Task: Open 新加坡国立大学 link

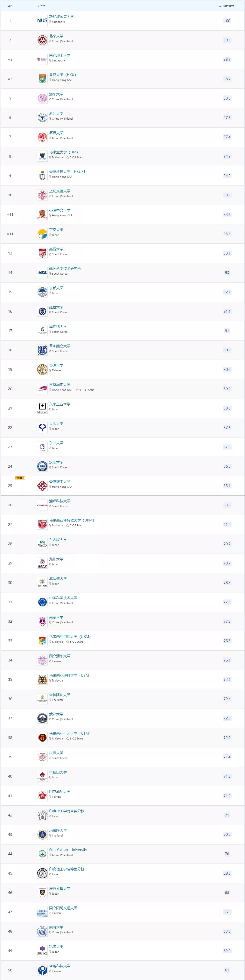Action: 61,17
